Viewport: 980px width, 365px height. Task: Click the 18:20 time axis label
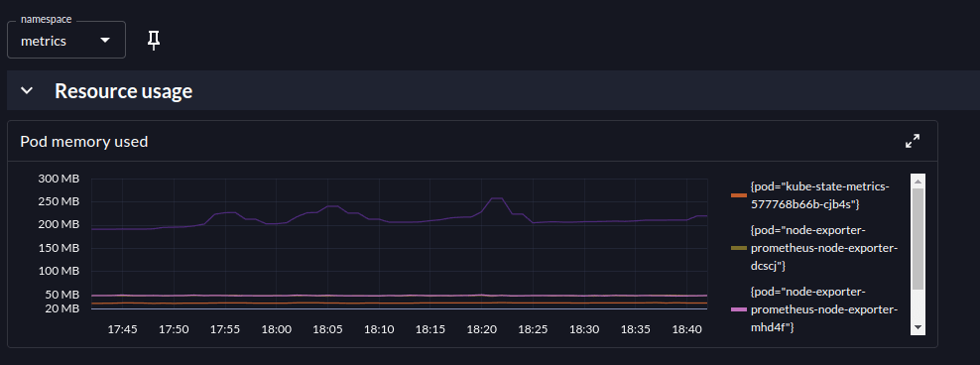coord(481,328)
